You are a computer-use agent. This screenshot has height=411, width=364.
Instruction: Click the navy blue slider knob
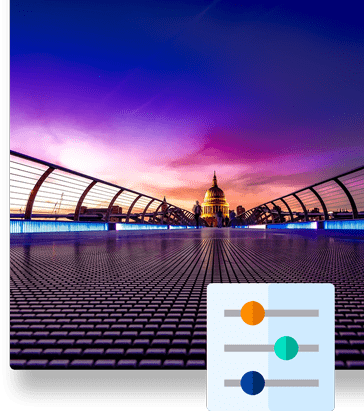click(252, 383)
